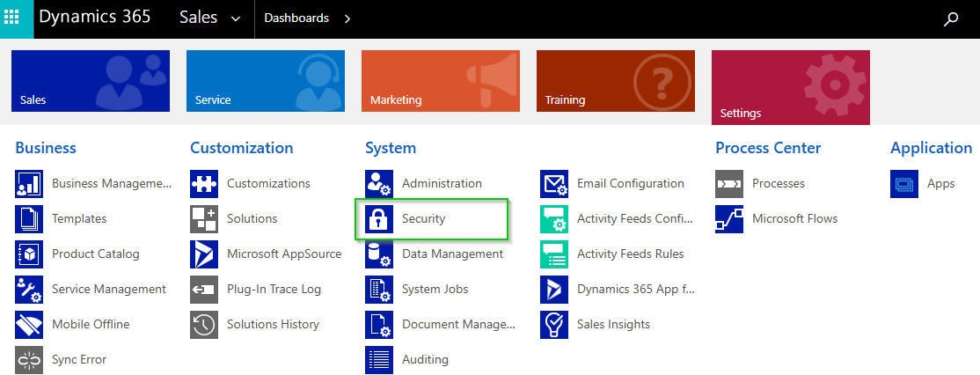
Task: Go to Customizations
Action: 268,184
